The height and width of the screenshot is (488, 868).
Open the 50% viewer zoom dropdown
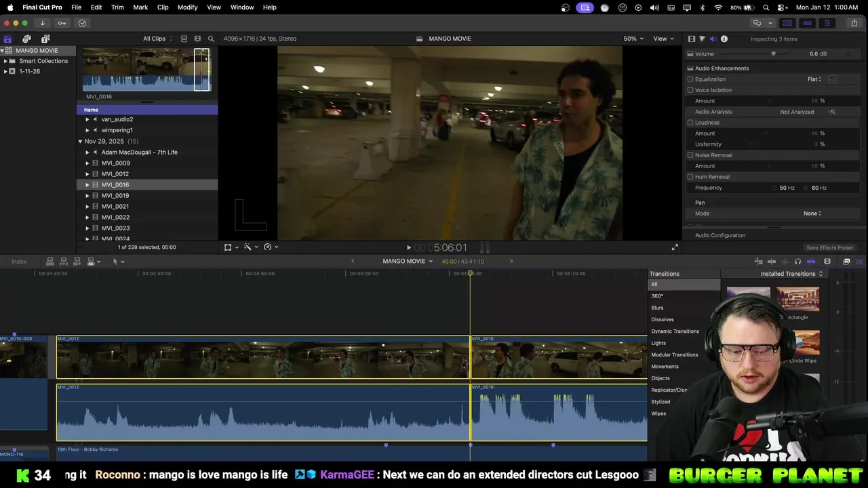pos(633,39)
